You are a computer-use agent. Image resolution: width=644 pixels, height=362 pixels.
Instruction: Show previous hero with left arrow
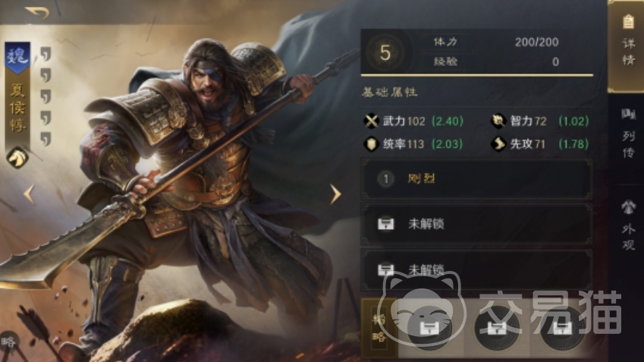pos(29,194)
